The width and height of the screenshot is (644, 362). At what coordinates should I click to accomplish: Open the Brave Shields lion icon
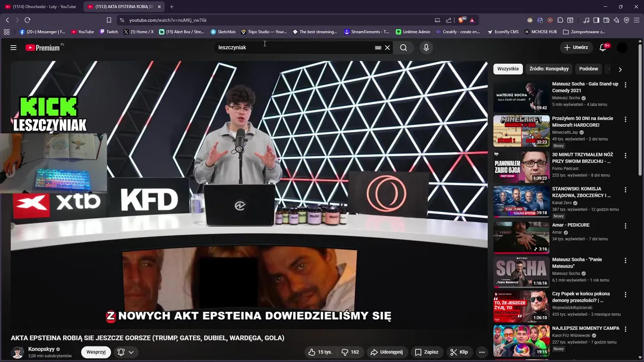click(x=461, y=20)
